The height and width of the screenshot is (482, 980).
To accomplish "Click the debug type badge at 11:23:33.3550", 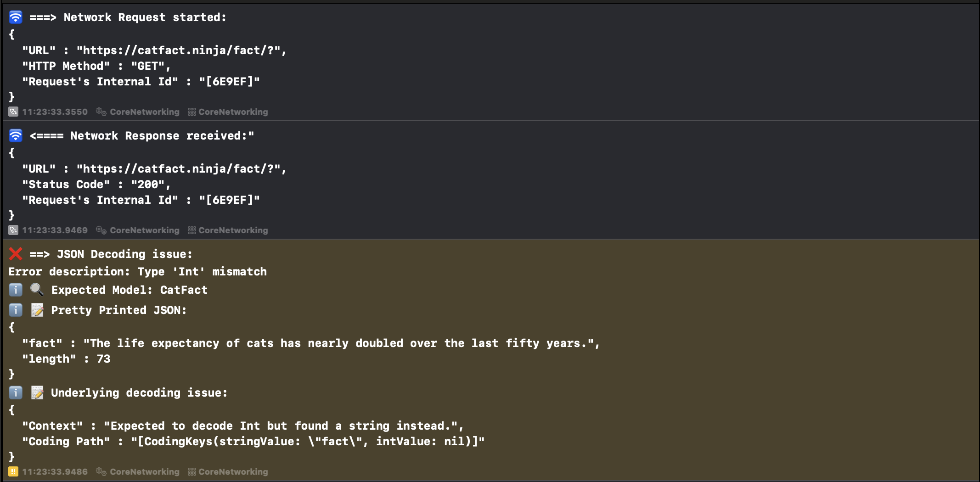I will click(13, 112).
